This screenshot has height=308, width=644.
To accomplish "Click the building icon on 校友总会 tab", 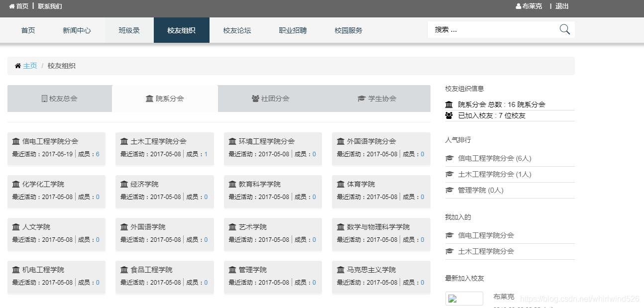I will (x=44, y=99).
